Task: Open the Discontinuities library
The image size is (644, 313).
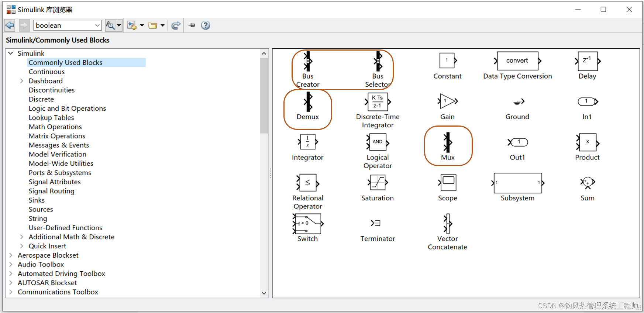Action: point(52,90)
